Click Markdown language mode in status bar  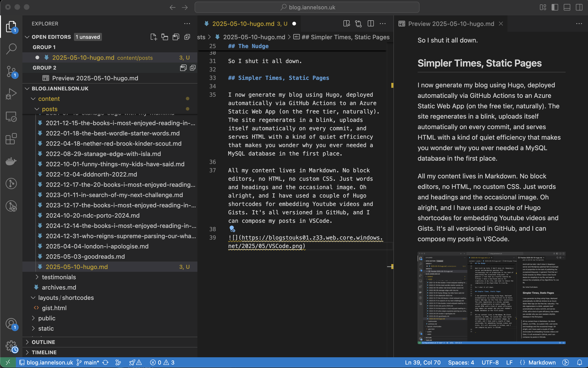[x=542, y=362]
